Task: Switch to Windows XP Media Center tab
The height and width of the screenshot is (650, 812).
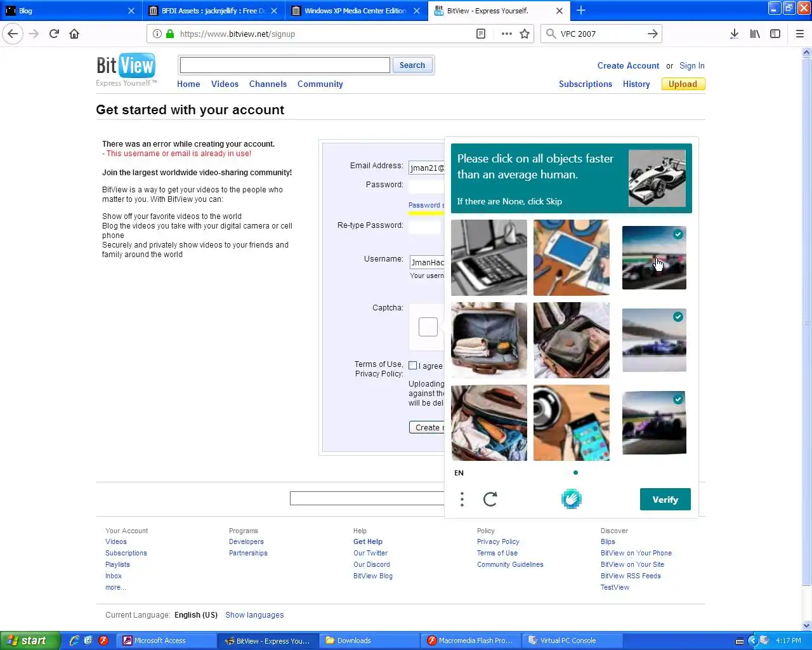Action: click(x=356, y=11)
